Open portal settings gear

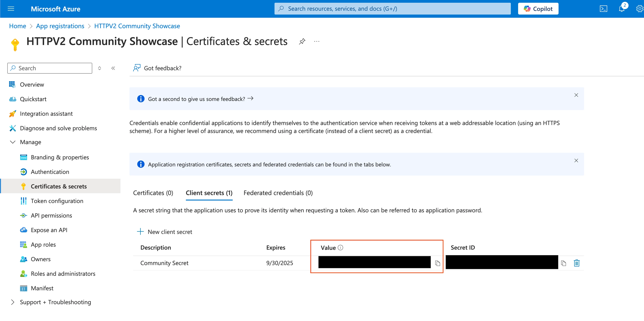tap(639, 9)
